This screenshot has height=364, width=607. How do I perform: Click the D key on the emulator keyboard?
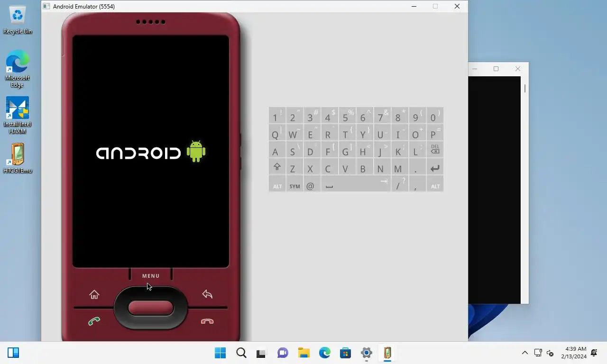click(312, 150)
